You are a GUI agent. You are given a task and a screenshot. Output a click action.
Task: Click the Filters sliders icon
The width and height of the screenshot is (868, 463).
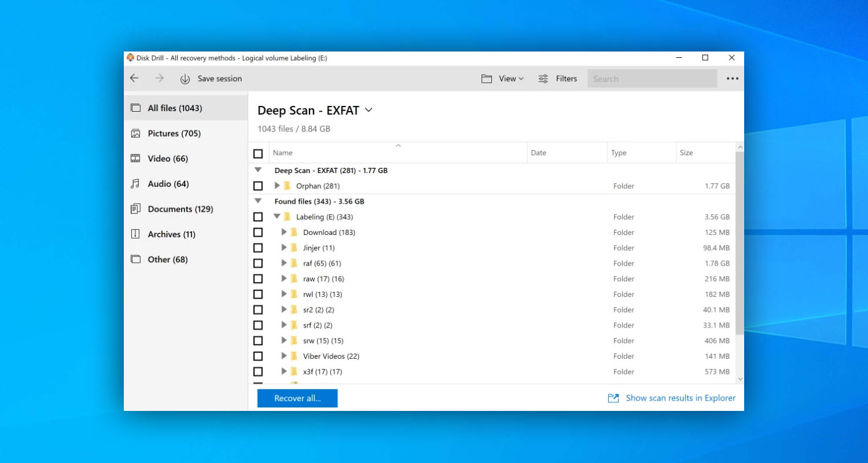click(543, 79)
